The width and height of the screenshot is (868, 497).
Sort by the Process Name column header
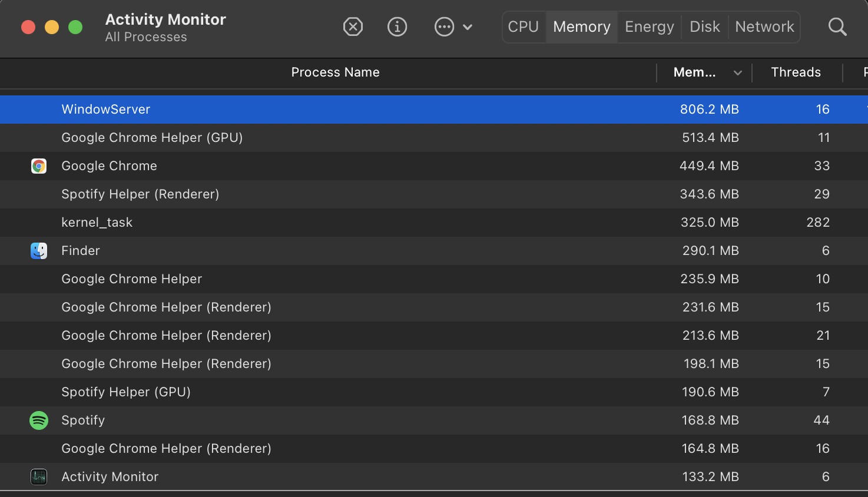(335, 72)
